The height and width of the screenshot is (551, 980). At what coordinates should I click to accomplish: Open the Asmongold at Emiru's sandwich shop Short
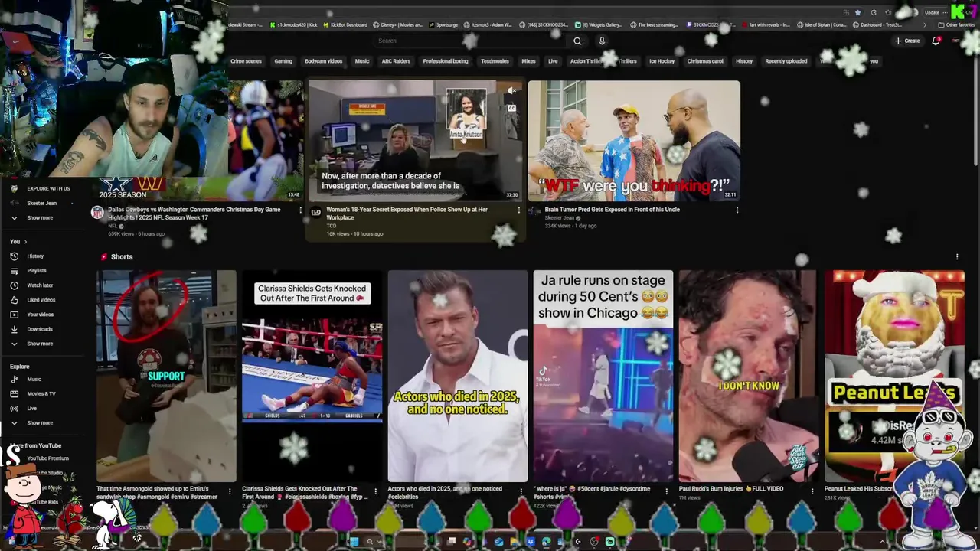(x=166, y=376)
